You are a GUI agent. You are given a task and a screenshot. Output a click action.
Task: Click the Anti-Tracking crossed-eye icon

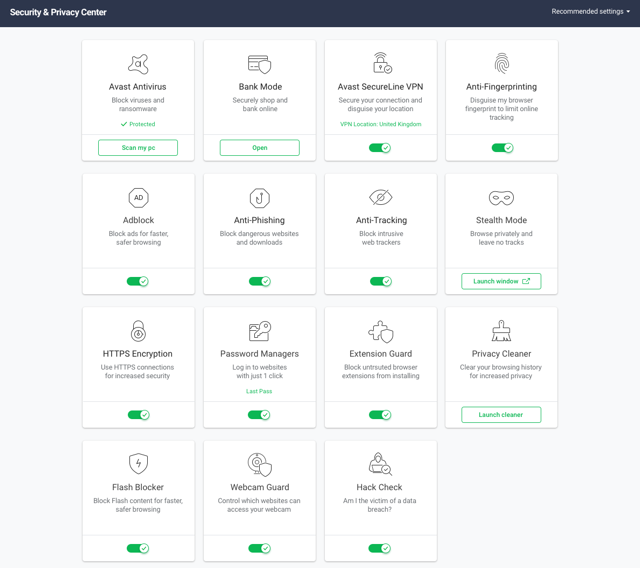point(380,197)
